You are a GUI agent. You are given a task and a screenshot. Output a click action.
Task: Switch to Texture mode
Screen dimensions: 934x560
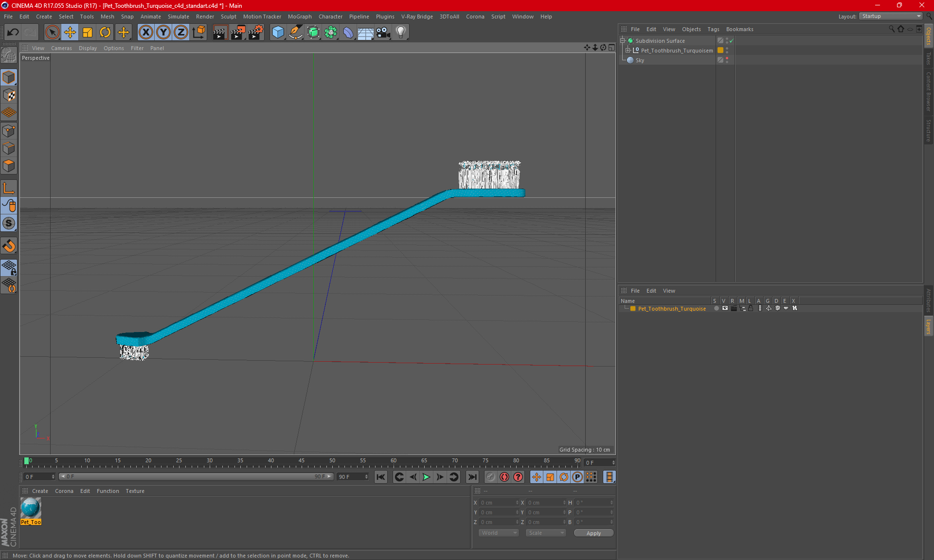pyautogui.click(x=9, y=95)
